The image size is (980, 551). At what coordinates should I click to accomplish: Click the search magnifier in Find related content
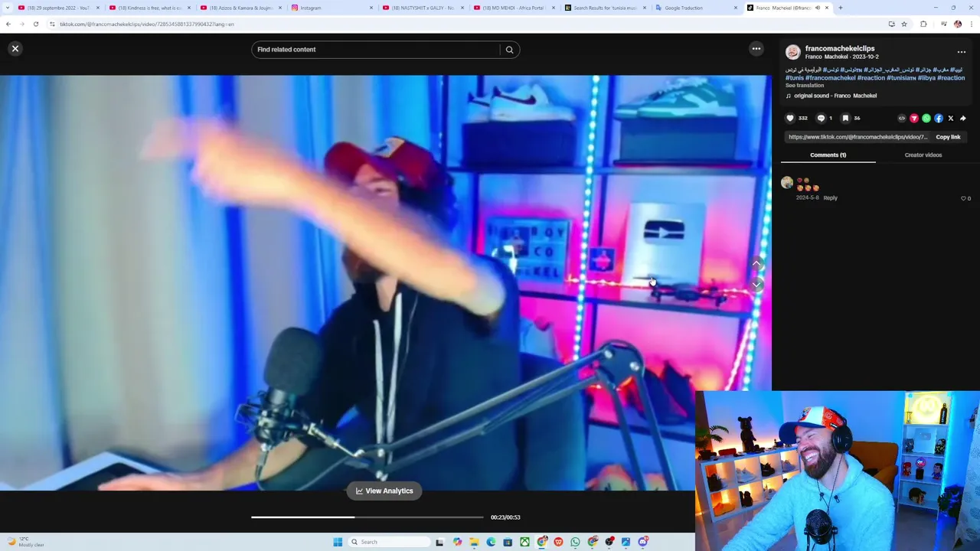pos(509,50)
